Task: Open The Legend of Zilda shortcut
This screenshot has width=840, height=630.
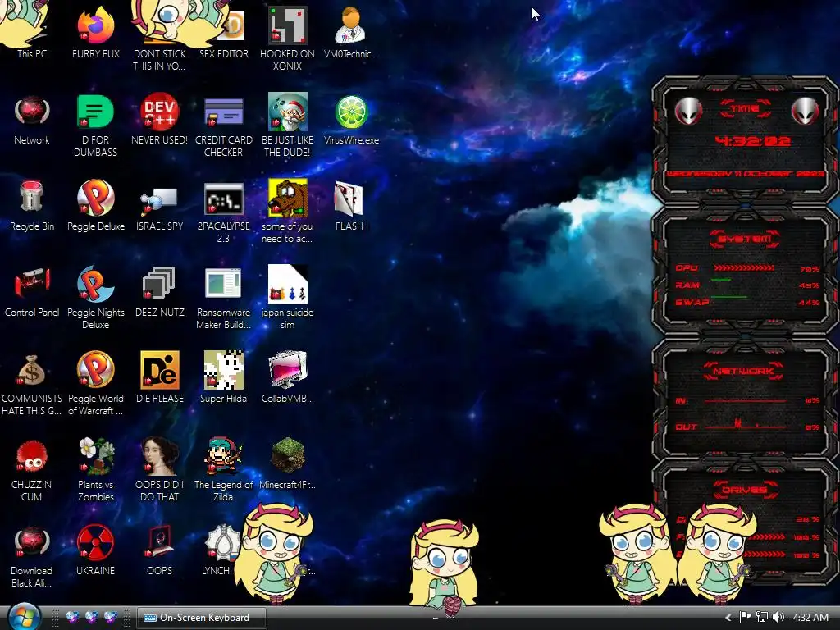Action: [223, 469]
